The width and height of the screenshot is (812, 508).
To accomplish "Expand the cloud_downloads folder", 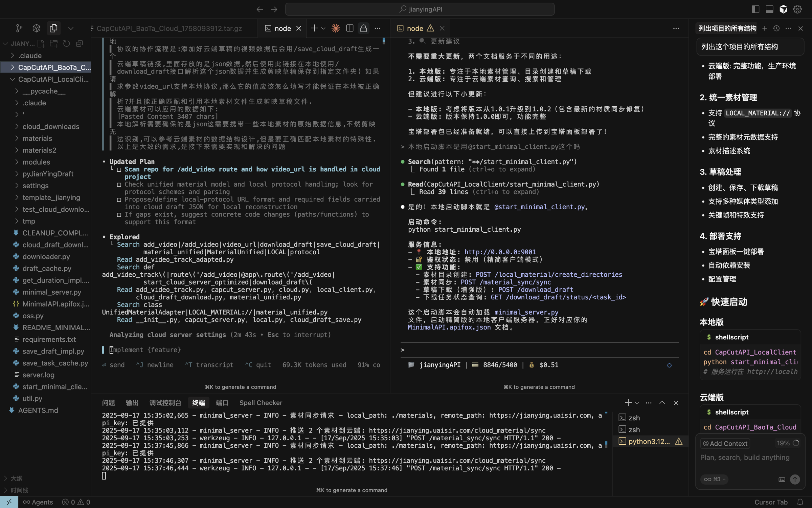I will [x=51, y=126].
